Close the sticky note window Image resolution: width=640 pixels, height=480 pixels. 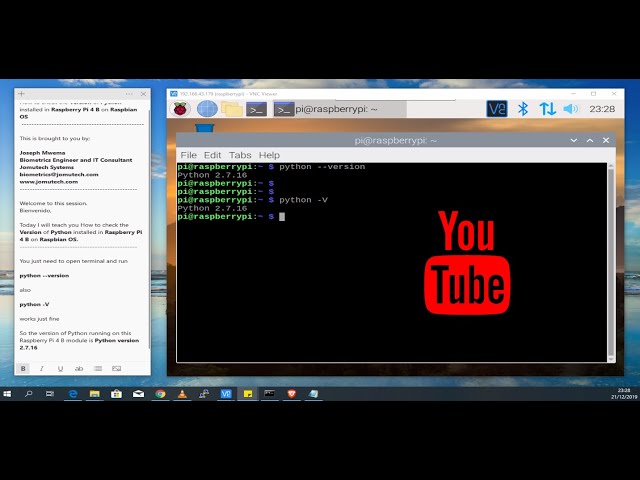pos(143,94)
